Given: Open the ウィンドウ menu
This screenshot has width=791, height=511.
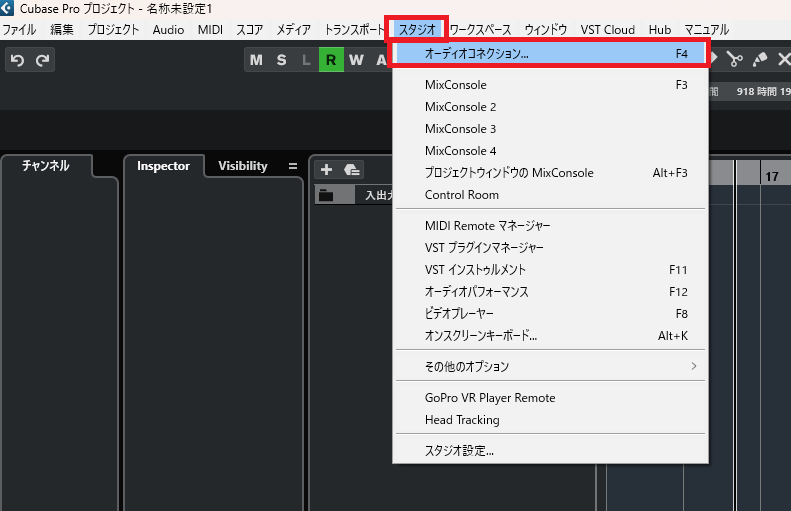Looking at the screenshot, I should 545,30.
